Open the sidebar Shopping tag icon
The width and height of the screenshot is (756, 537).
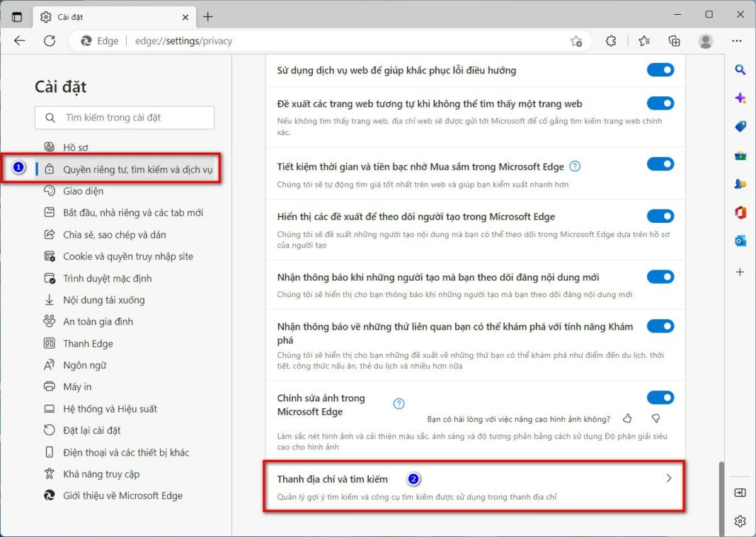click(x=740, y=127)
